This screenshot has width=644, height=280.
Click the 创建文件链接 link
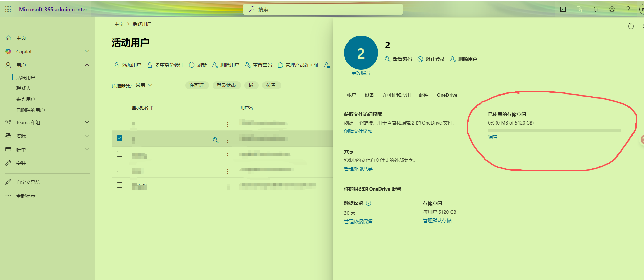(358, 131)
